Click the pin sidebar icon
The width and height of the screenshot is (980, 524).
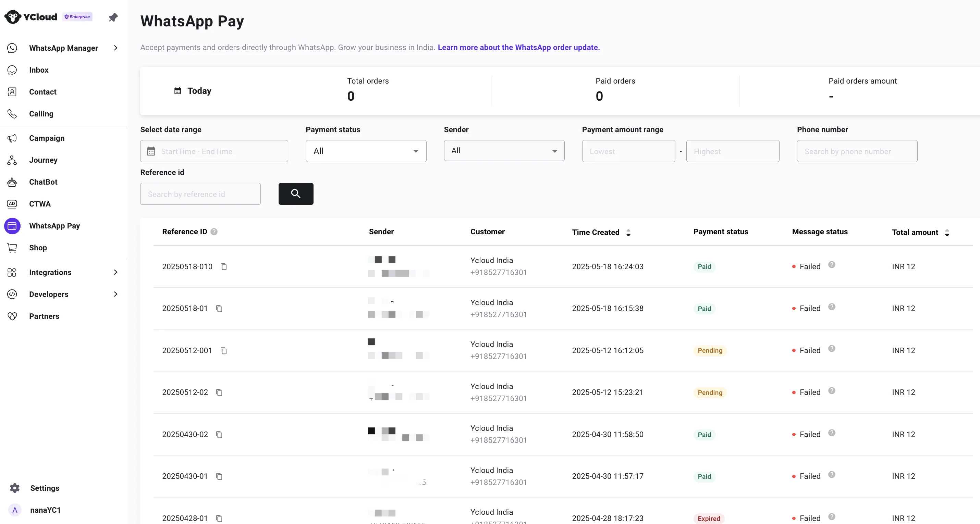(x=113, y=17)
